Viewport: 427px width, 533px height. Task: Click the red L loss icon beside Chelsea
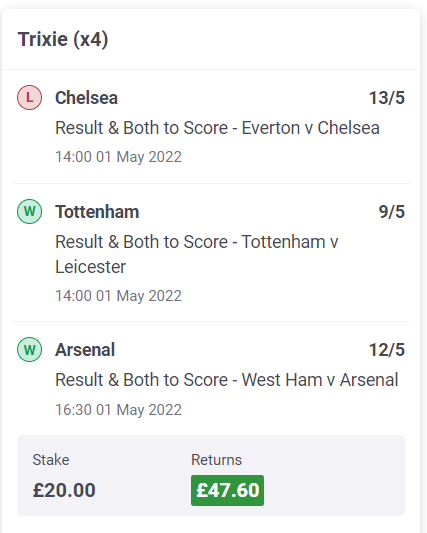pyautogui.click(x=30, y=98)
